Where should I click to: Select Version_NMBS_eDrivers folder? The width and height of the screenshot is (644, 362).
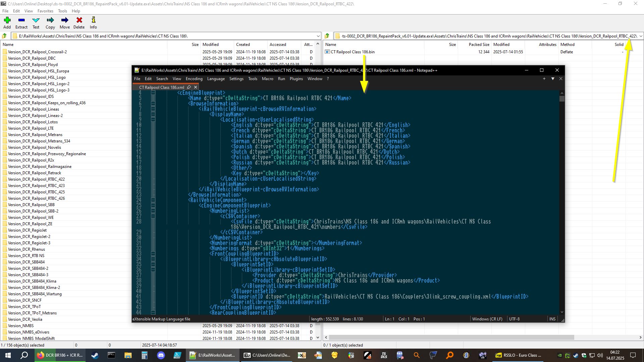pyautogui.click(x=29, y=332)
